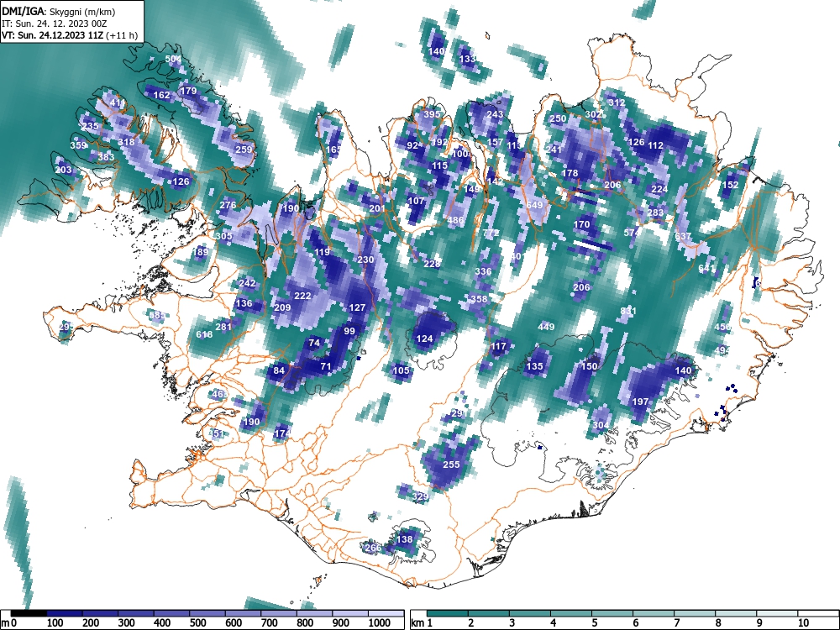840x630 pixels.
Task: Click the visibility value 637
Action: coord(683,236)
